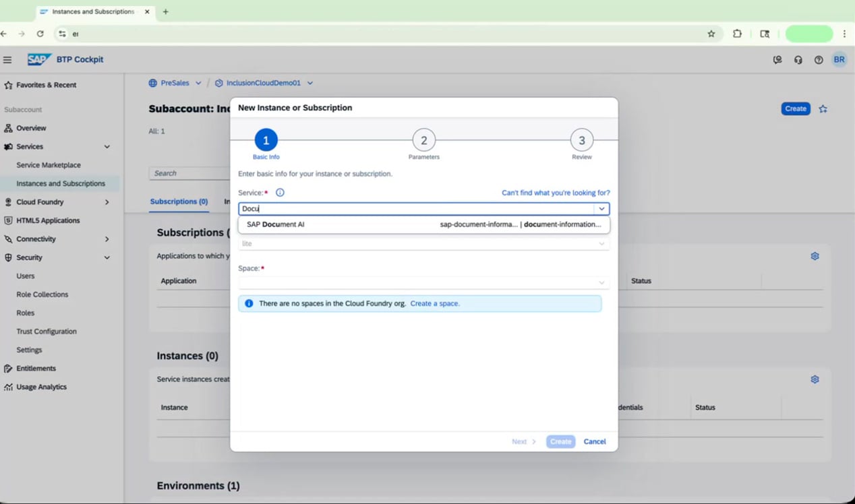Open Trust Configuration
855x504 pixels.
(x=47, y=332)
